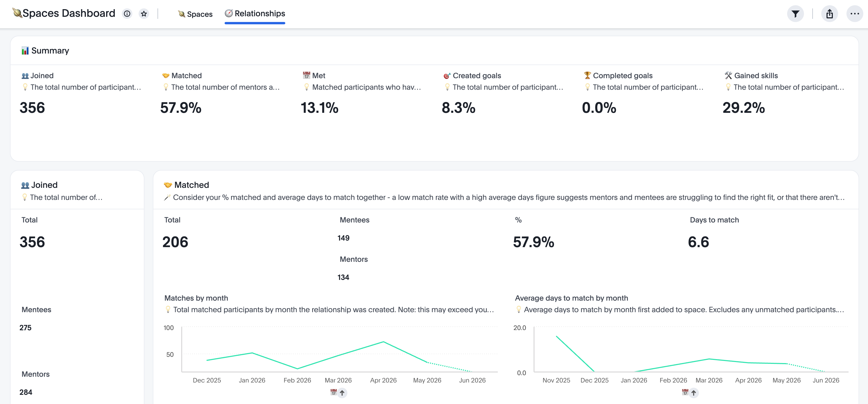
Task: Click calendar icon under Matches by month chart
Action: click(x=334, y=392)
